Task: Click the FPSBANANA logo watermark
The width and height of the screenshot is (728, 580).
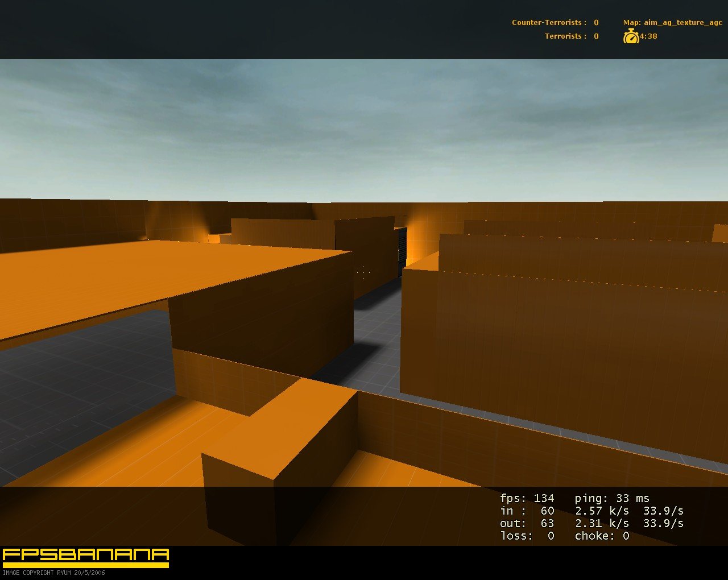Action: coord(86,557)
